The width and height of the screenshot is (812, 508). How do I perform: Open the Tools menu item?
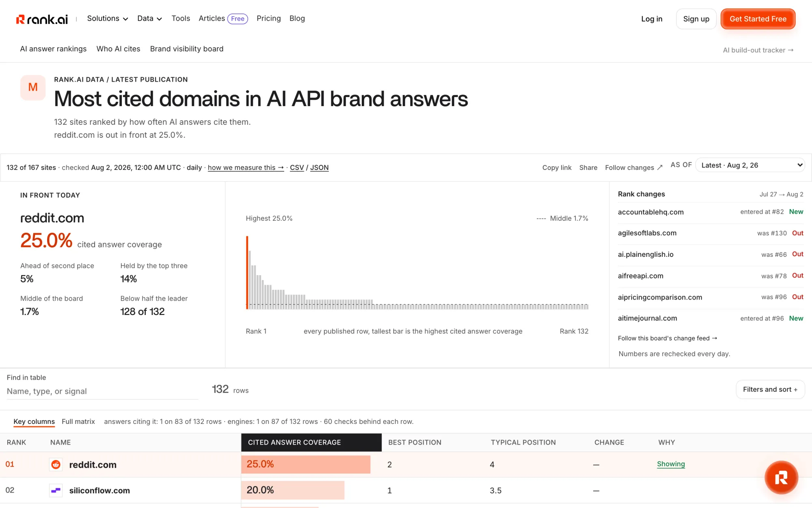pos(181,19)
